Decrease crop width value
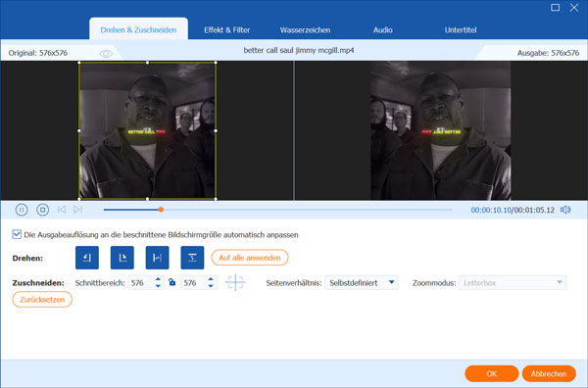Image resolution: width=588 pixels, height=388 pixels. (x=158, y=286)
